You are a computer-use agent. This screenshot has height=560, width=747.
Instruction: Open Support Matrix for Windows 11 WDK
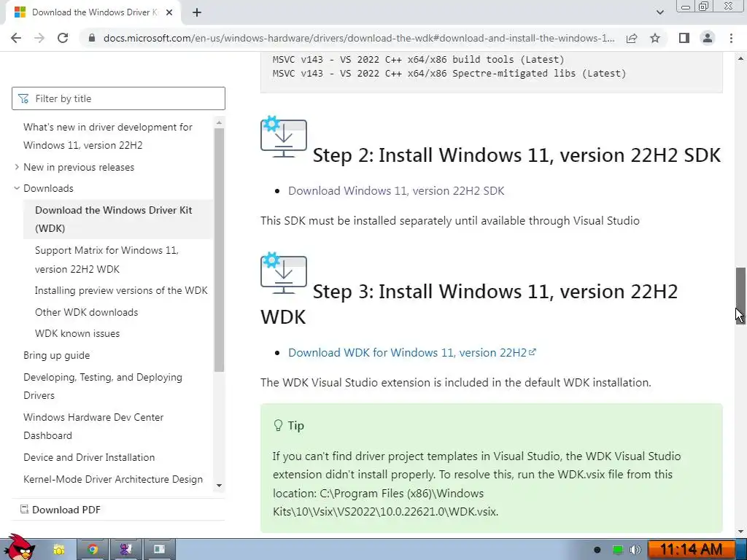click(x=107, y=260)
